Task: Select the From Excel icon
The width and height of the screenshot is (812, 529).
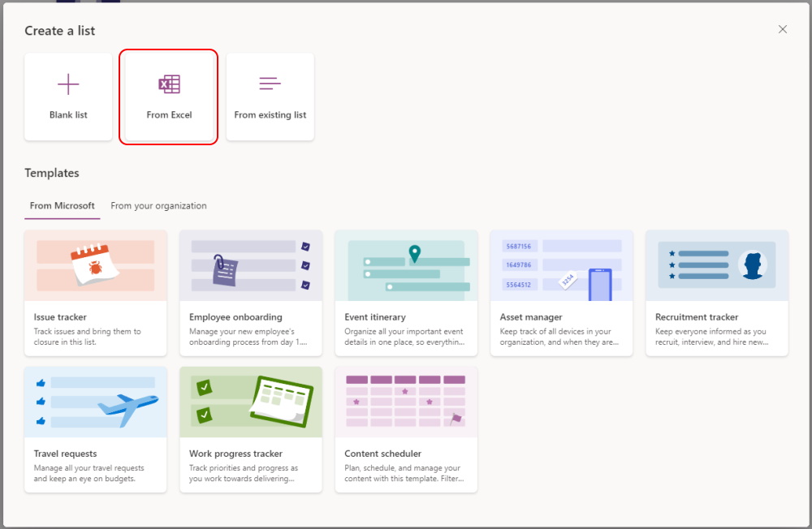Action: (x=169, y=84)
